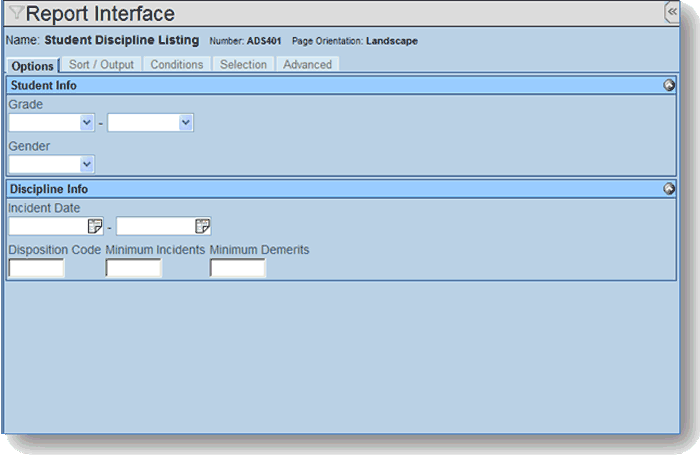700x455 pixels.
Task: Click the Student Discipline Listing report name
Action: pyautogui.click(x=122, y=40)
